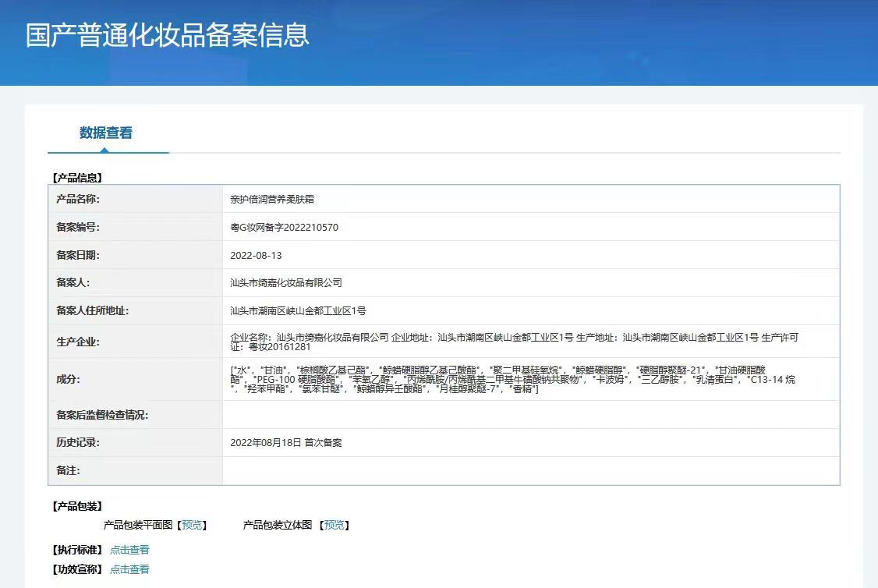The image size is (878, 588).
Task: Select filing number 粤G妆网备字2022210570
Action: 285,228
